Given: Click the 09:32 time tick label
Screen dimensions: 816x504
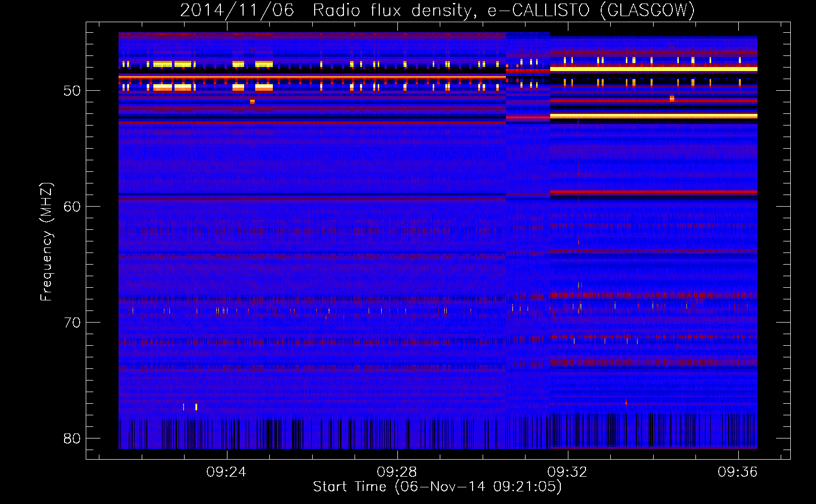Looking at the screenshot, I should tap(567, 472).
